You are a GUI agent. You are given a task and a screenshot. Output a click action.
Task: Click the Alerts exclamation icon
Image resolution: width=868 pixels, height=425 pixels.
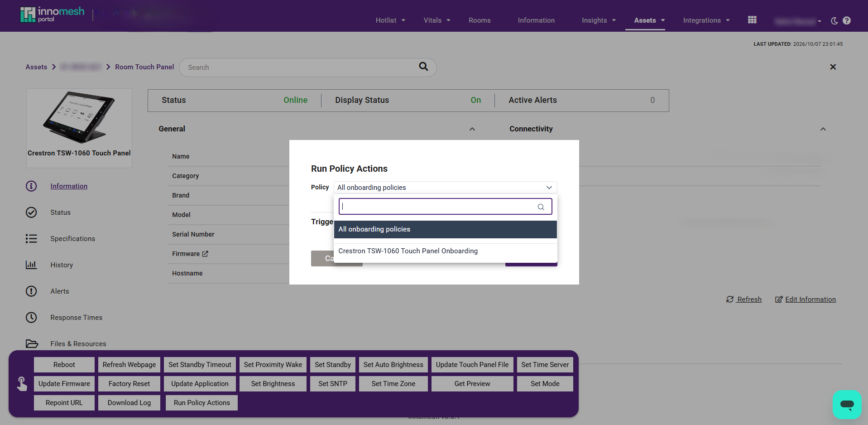[x=31, y=291]
